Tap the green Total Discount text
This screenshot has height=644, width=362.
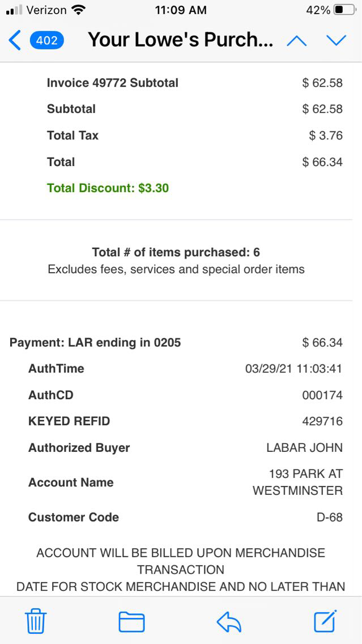click(x=108, y=188)
